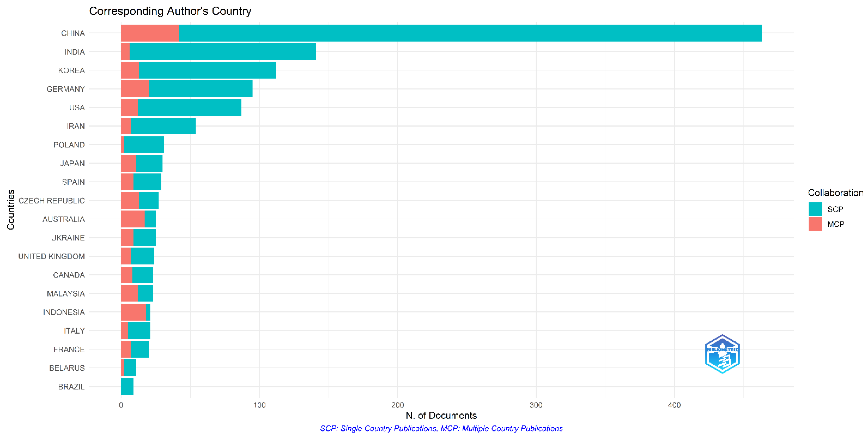Click China's teal SCP bar
The width and height of the screenshot is (868, 440).
(470, 33)
